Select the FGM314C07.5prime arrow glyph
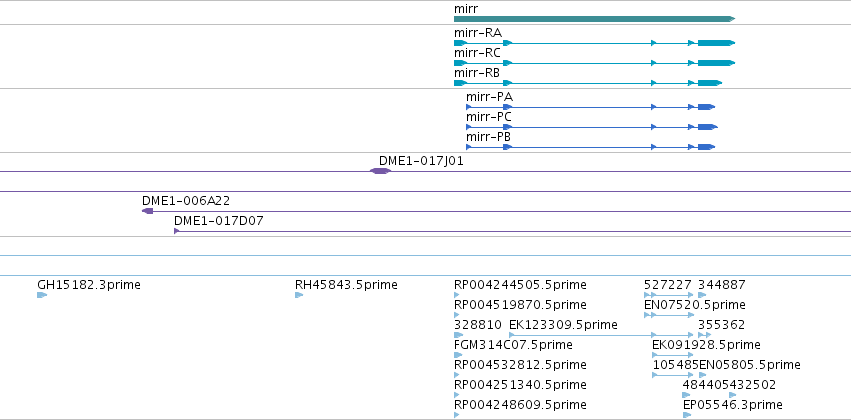 458,355
